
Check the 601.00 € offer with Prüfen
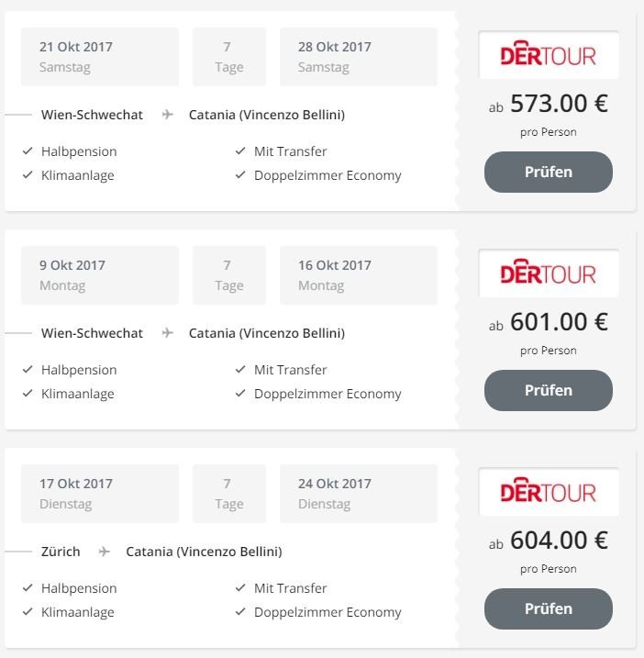tap(549, 390)
